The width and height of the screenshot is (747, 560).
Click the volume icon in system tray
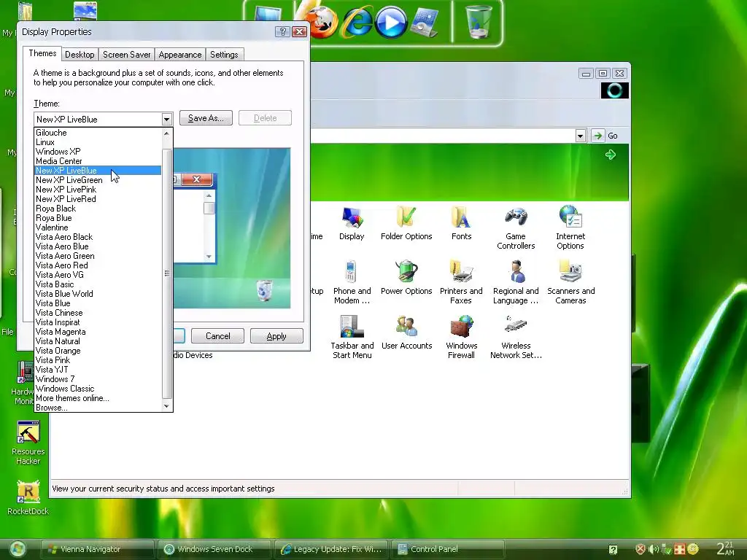click(654, 549)
